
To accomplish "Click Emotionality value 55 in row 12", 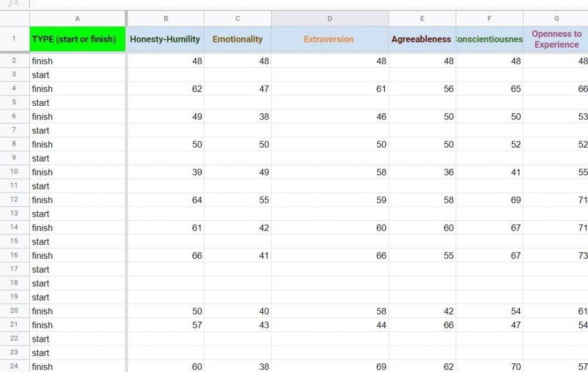I will (237, 200).
